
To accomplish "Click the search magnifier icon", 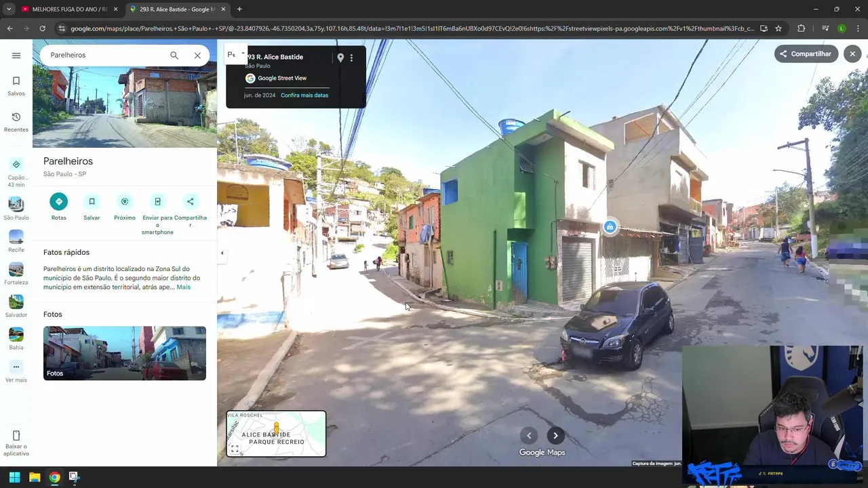I will point(174,56).
